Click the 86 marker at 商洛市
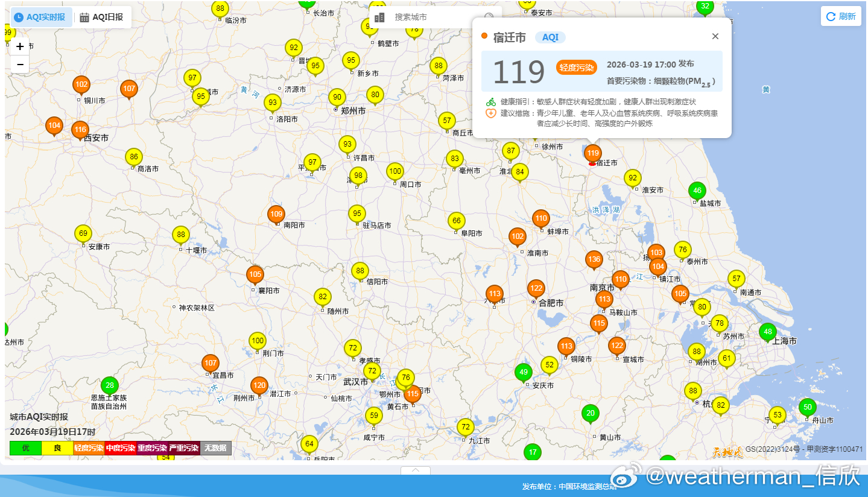 134,158
